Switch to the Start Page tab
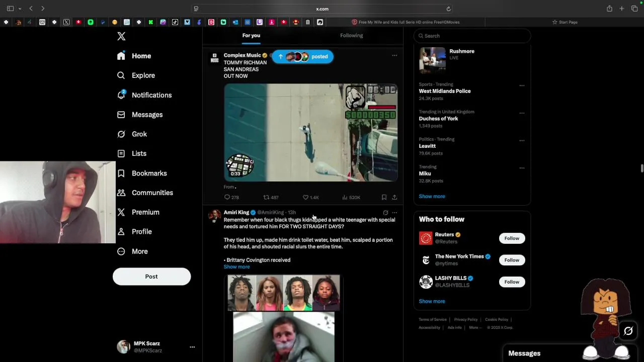The height and width of the screenshot is (362, 644). [565, 22]
